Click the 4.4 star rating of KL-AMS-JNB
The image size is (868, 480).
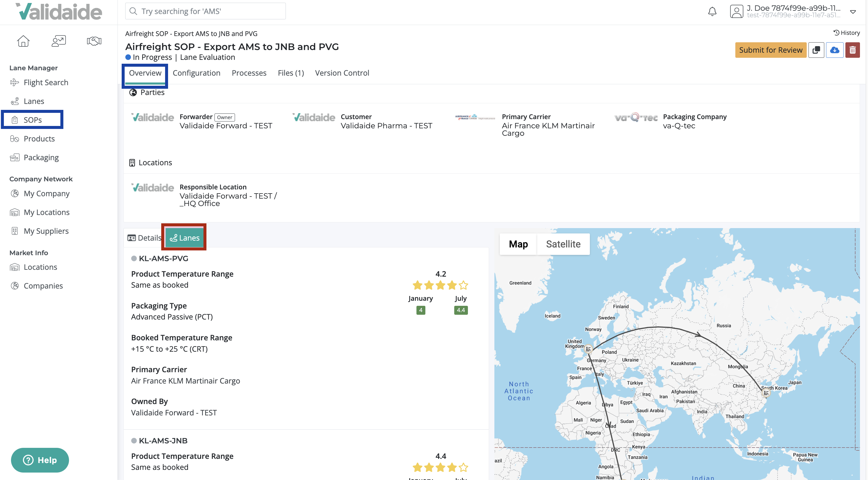pos(441,467)
